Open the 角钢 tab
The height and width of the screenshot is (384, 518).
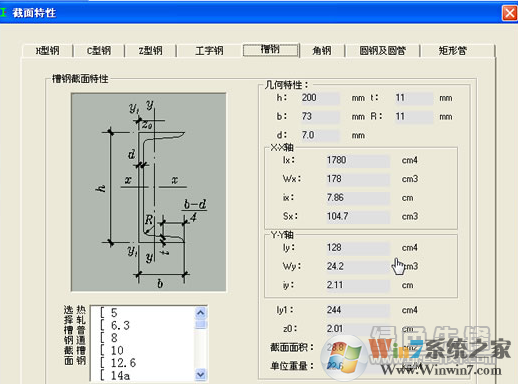322,51
